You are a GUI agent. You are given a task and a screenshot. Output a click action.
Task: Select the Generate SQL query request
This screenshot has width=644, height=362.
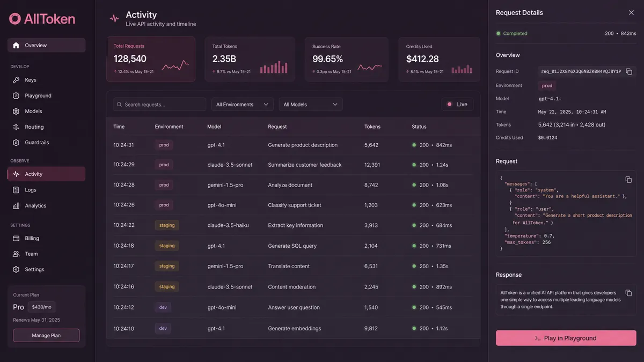tap(293, 246)
